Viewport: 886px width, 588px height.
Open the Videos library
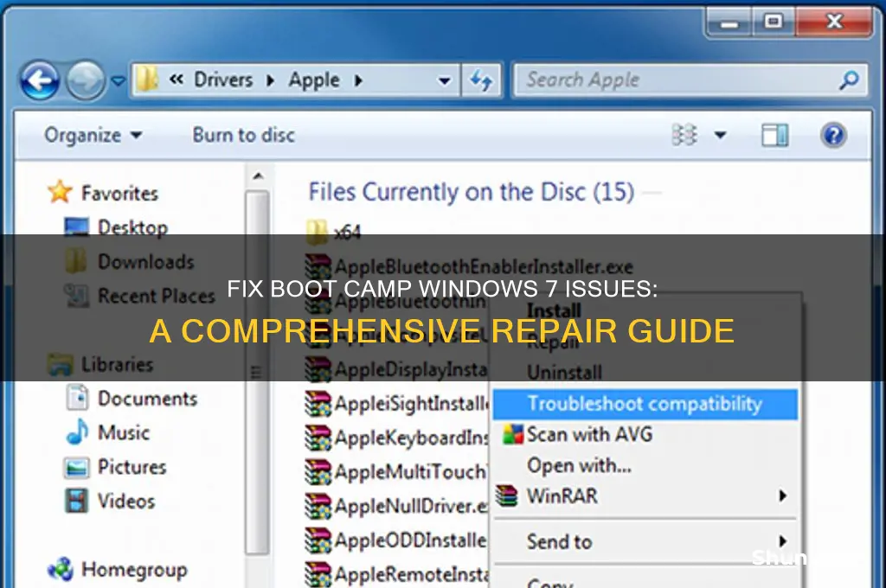(x=126, y=501)
